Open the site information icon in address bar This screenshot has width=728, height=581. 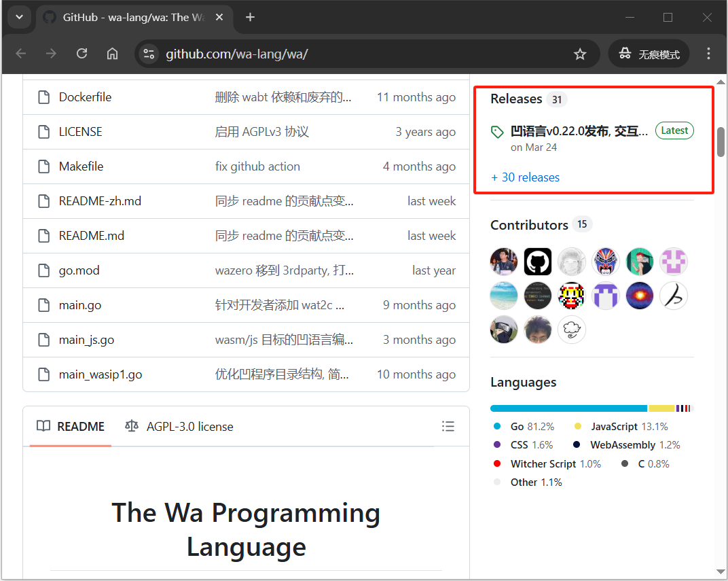[149, 54]
